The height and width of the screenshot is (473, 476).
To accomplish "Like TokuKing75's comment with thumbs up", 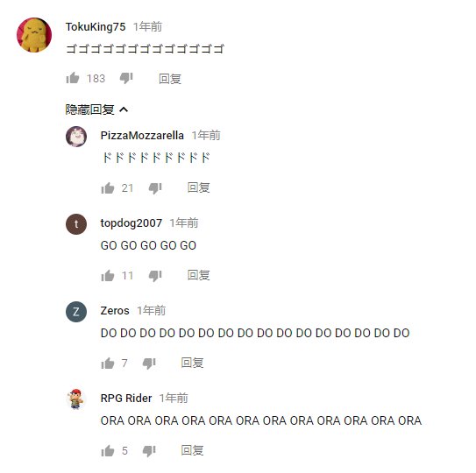I will [x=73, y=78].
